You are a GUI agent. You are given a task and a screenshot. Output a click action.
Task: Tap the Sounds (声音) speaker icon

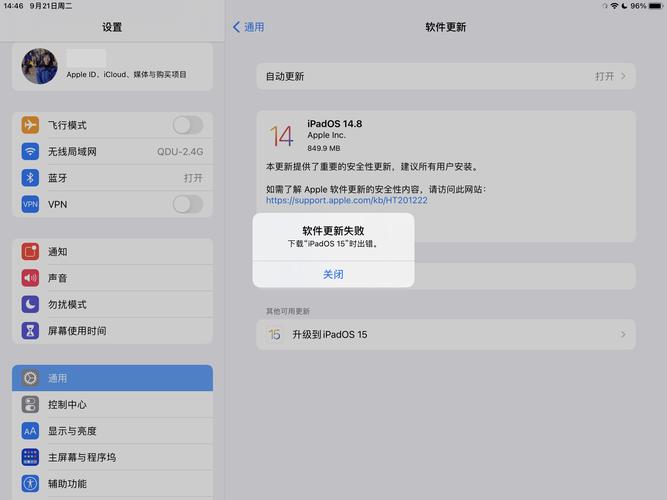point(30,278)
